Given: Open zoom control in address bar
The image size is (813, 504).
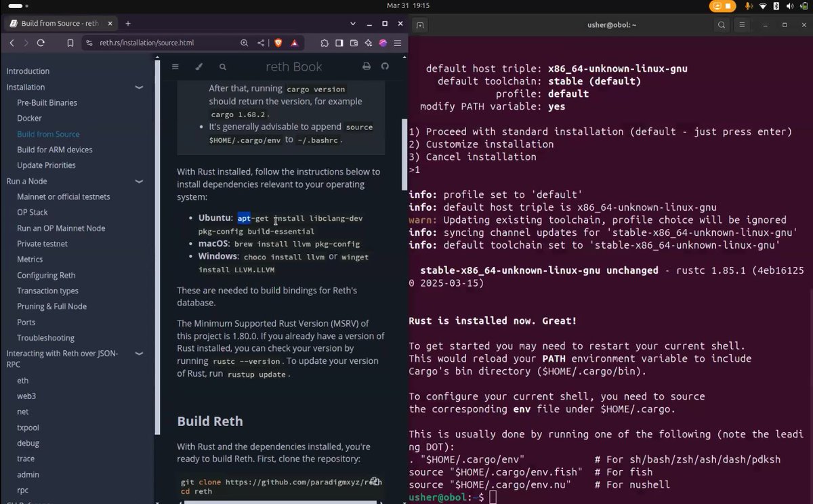Looking at the screenshot, I should click(x=244, y=43).
